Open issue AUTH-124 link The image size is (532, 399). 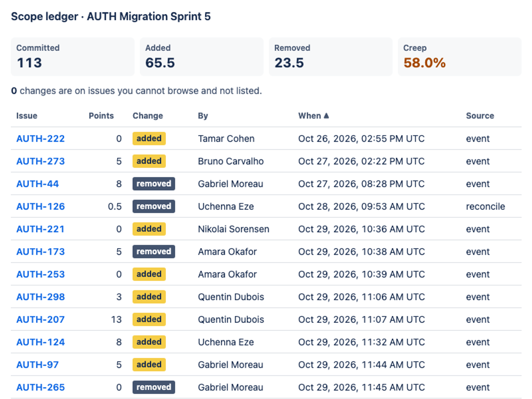40,342
